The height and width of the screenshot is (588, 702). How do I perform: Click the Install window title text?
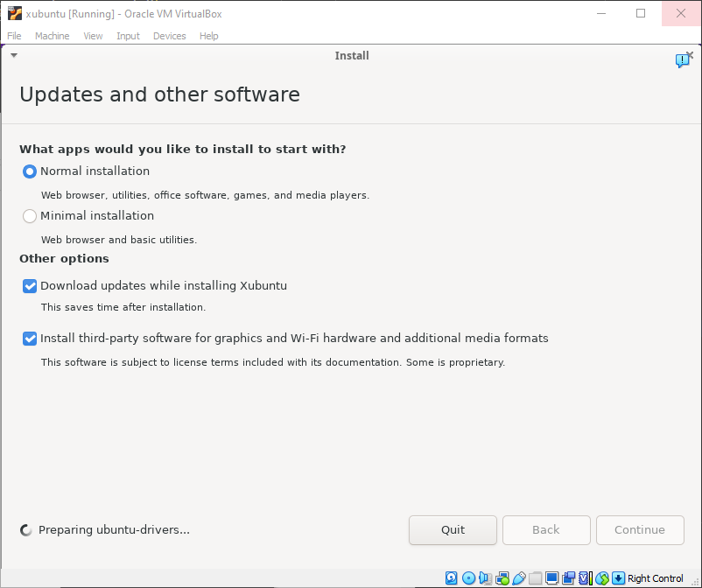click(352, 55)
